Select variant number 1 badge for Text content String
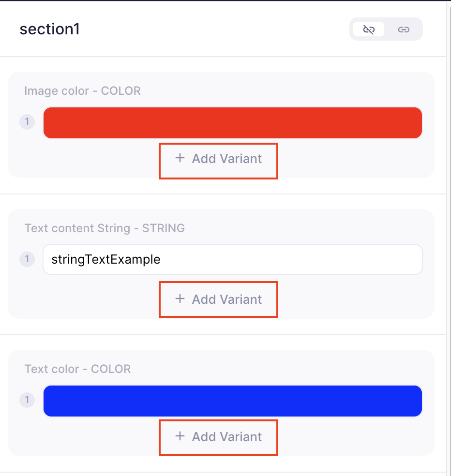 click(x=27, y=259)
